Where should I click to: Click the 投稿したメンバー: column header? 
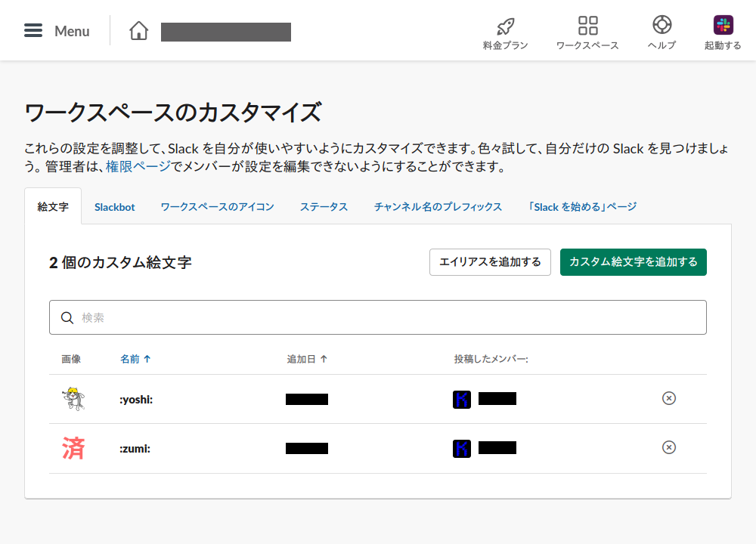click(491, 359)
